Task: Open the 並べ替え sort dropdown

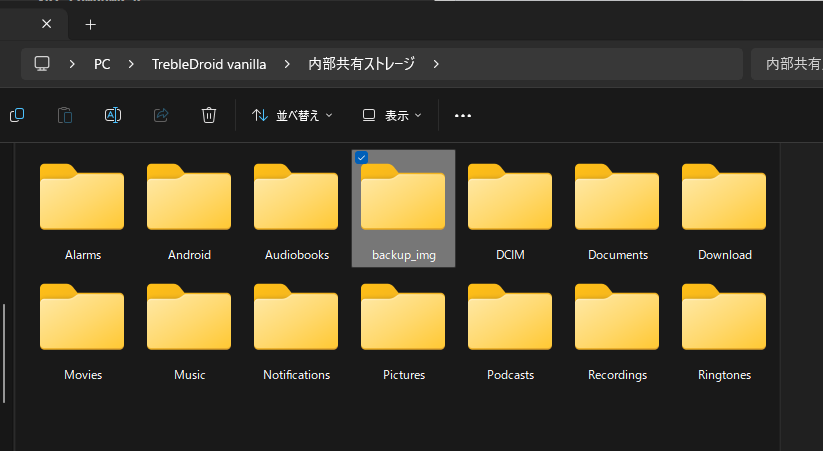Action: click(x=292, y=116)
